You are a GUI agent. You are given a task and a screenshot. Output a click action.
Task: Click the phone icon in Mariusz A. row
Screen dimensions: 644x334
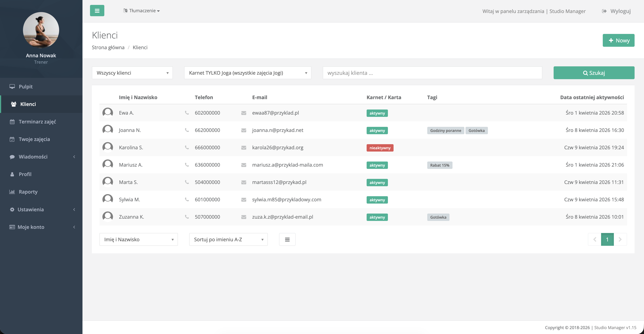pos(187,165)
